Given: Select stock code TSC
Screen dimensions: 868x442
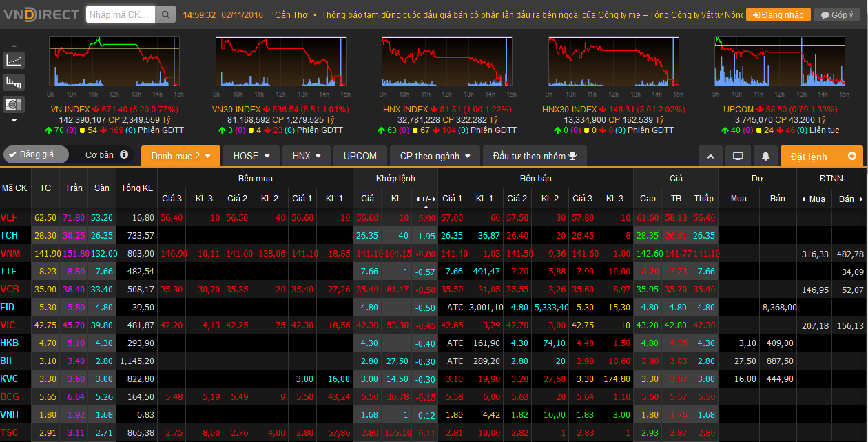Looking at the screenshot, I should pos(9,432).
